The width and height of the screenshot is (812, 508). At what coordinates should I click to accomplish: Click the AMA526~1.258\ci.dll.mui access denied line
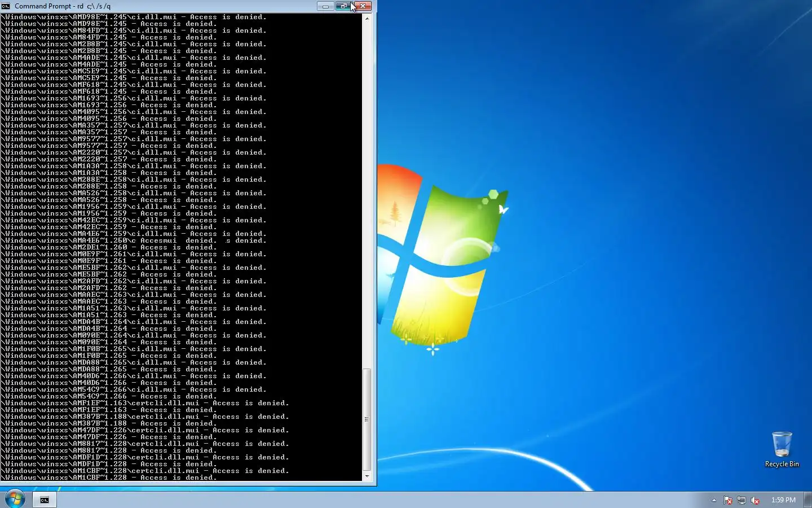(x=134, y=193)
